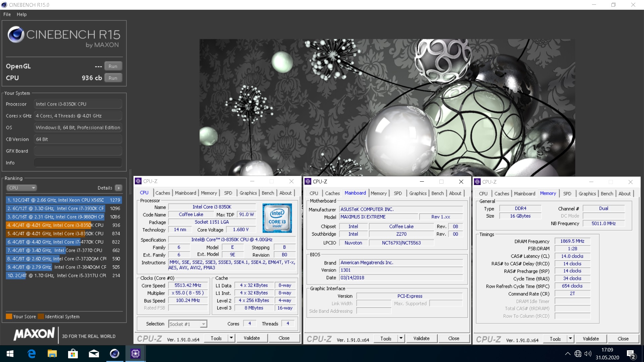Open Tools dropdown arrow in Mainboard window

[x=401, y=339]
